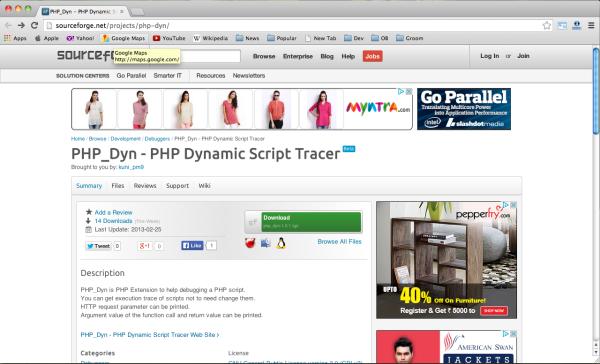Close the Myntra ad with its X icon
This screenshot has width=600, height=364.
click(409, 91)
